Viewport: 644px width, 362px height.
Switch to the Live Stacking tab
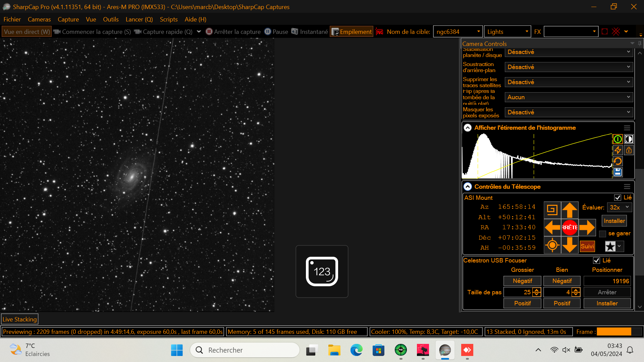tap(20, 319)
